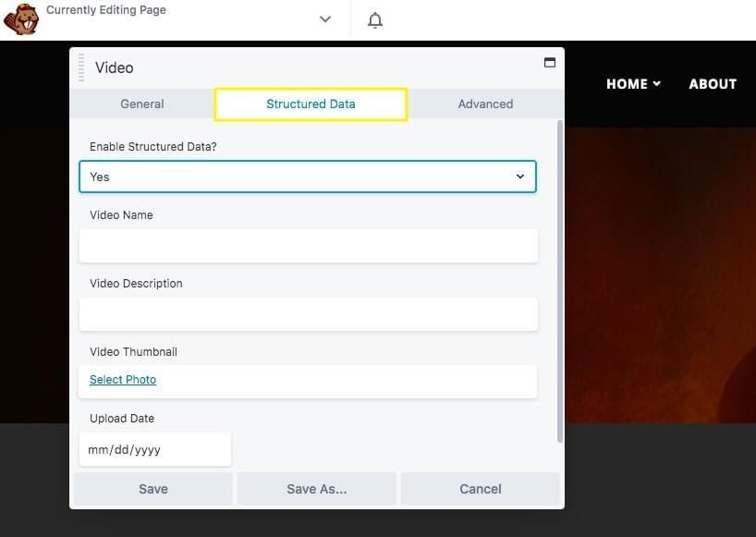Click the Video panel drag handle
Image resolution: width=756 pixels, height=537 pixels.
[81, 67]
